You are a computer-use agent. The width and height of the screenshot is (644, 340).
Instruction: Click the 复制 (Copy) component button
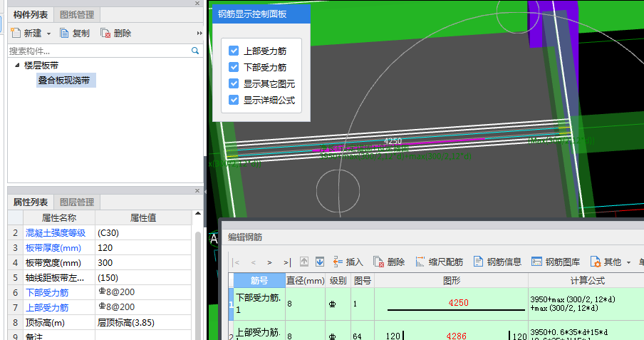(75, 34)
